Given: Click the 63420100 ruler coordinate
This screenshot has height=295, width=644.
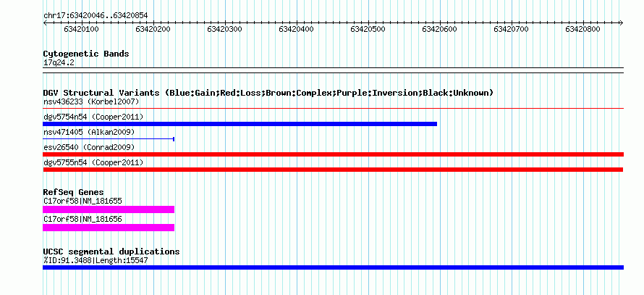Looking at the screenshot, I should click(x=82, y=29).
